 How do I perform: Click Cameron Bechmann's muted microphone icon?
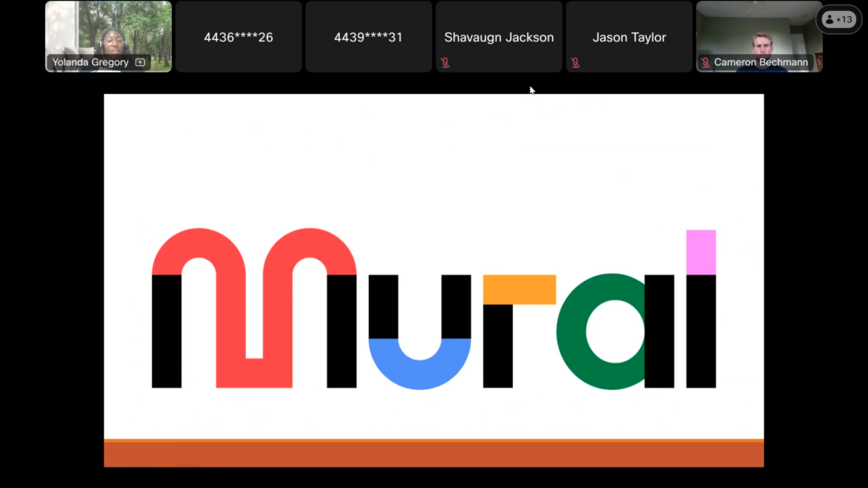[x=705, y=63]
